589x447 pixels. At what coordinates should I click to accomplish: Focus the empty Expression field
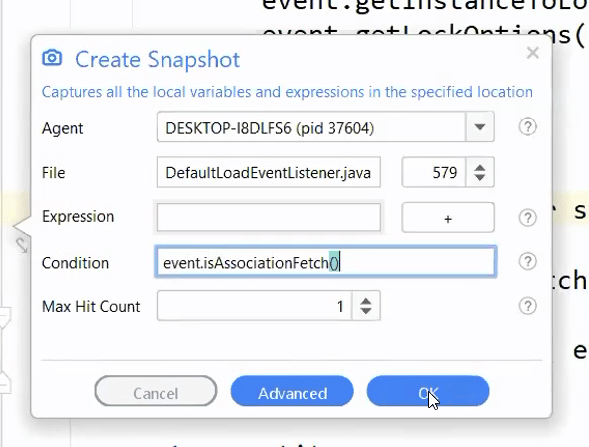point(269,217)
